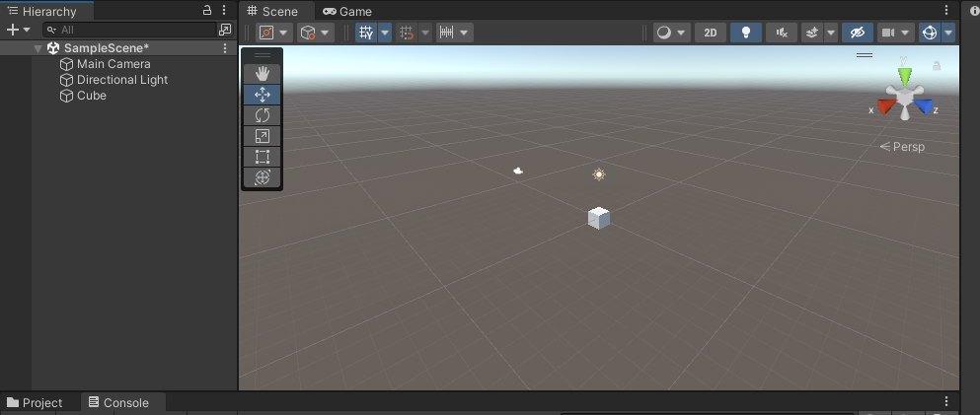Select the Scale tool
The image size is (980, 415).
[262, 136]
